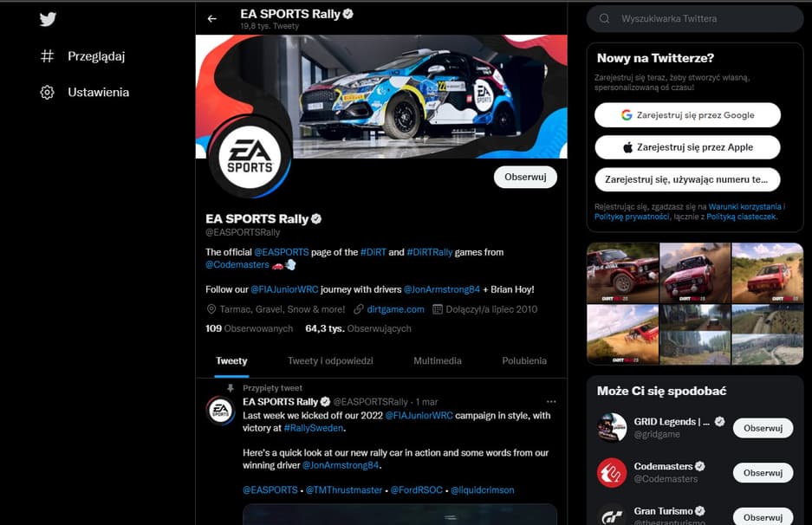The height and width of the screenshot is (525, 812).
Task: Click the search magnifier icon
Action: coord(604,19)
